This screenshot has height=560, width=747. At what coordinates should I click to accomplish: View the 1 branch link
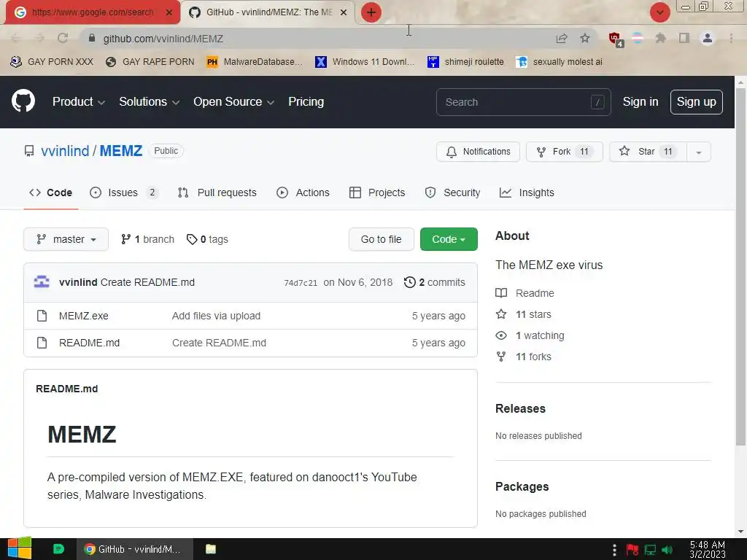coord(147,239)
